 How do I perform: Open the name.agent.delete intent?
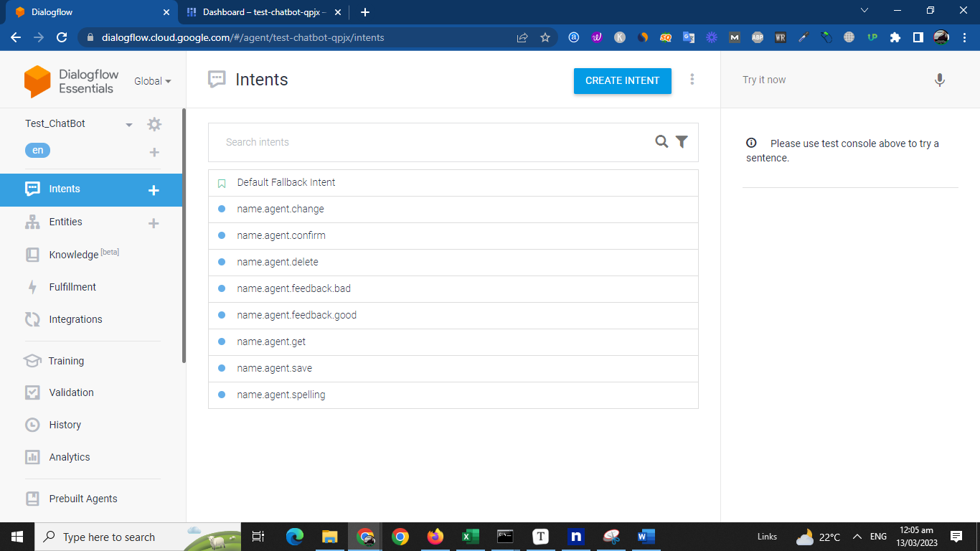click(x=453, y=262)
